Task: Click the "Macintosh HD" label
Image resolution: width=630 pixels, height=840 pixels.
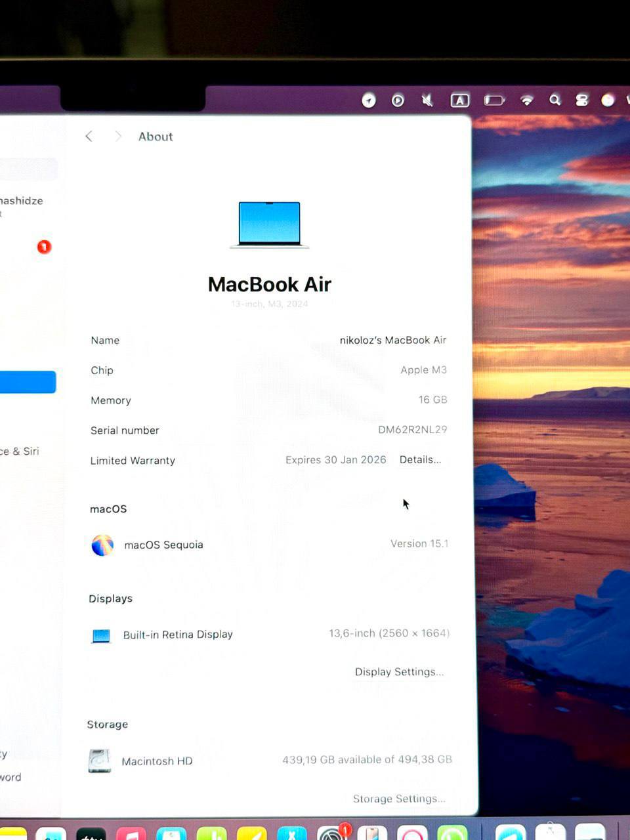Action: click(157, 761)
